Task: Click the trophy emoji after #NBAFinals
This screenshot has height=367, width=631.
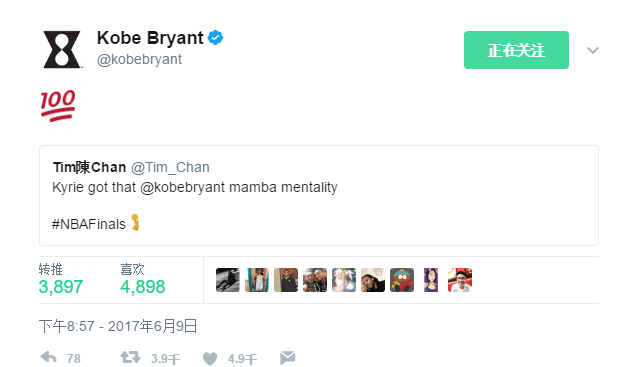Action: click(136, 222)
